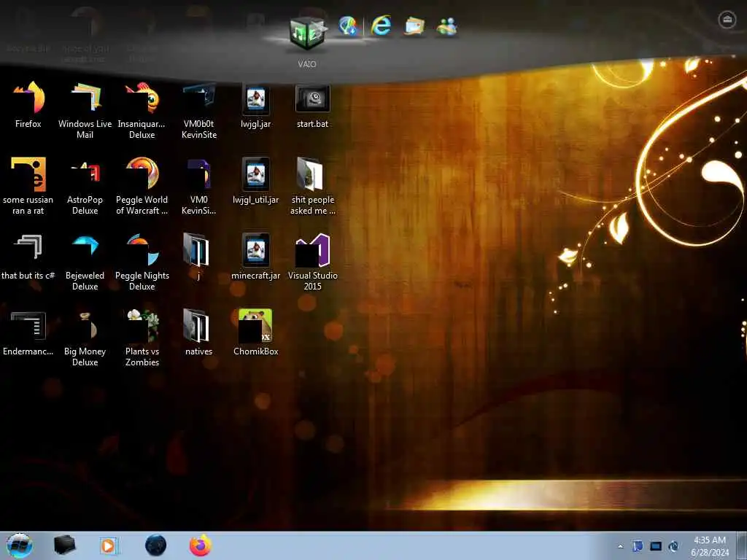747x560 pixels.
Task: Select the Insaniquarium Deluxe desktop icon
Action: (x=142, y=98)
